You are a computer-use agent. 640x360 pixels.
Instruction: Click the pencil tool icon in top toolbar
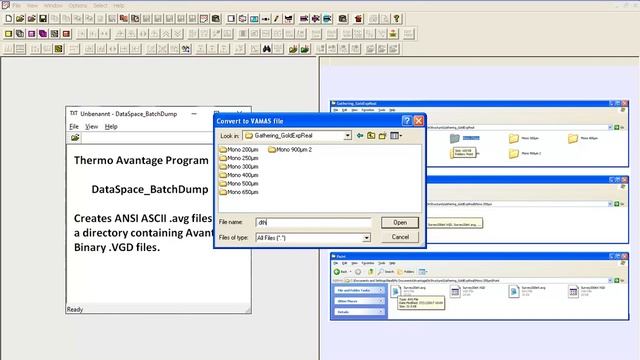pyautogui.click(x=277, y=19)
